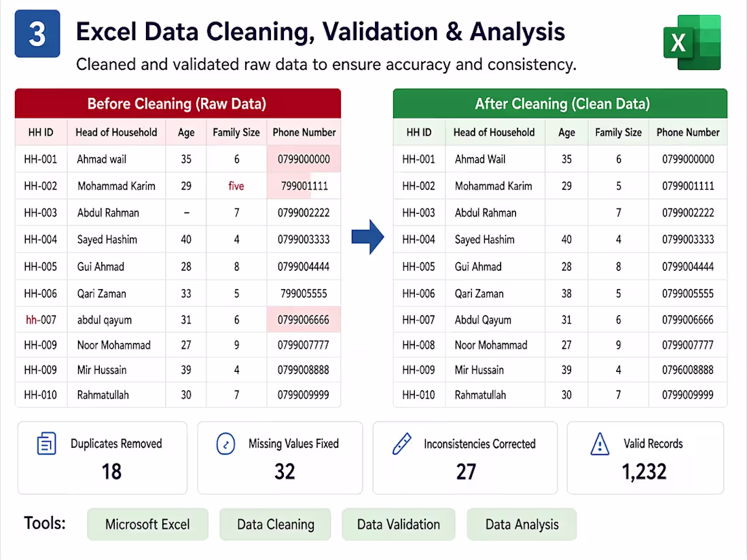The width and height of the screenshot is (747, 560).
Task: Click the Before Cleaning (Raw Data) header
Action: 178,103
